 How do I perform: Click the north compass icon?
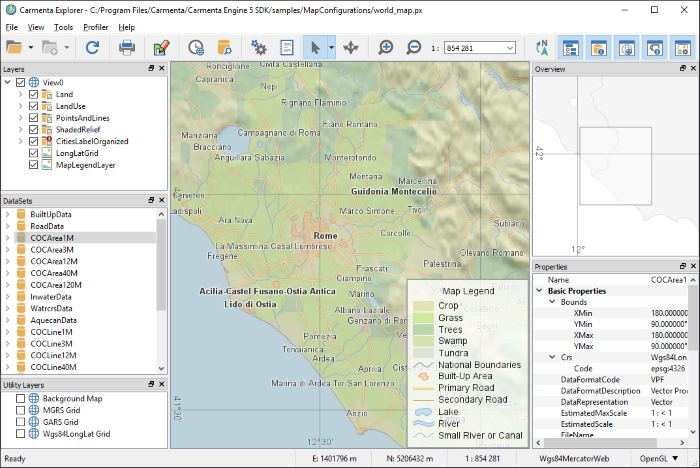(543, 47)
